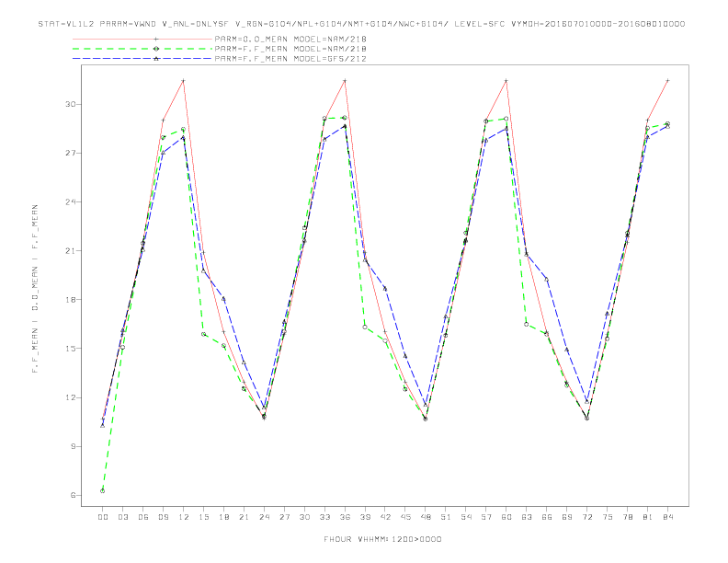Click x-axis forecast hour label 36

point(345,517)
